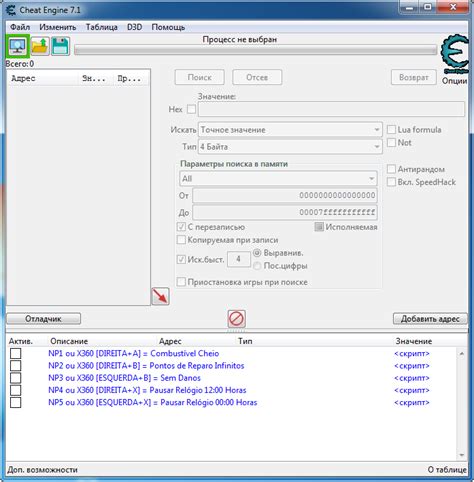Open the process selection computer icon
The width and height of the screenshot is (474, 482).
[x=18, y=46]
